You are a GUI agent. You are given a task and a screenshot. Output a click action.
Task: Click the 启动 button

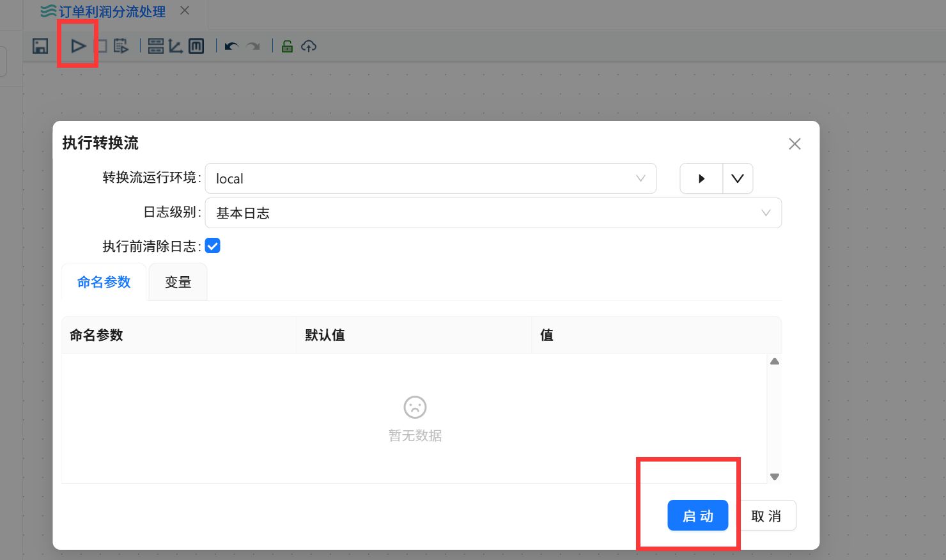click(x=698, y=515)
